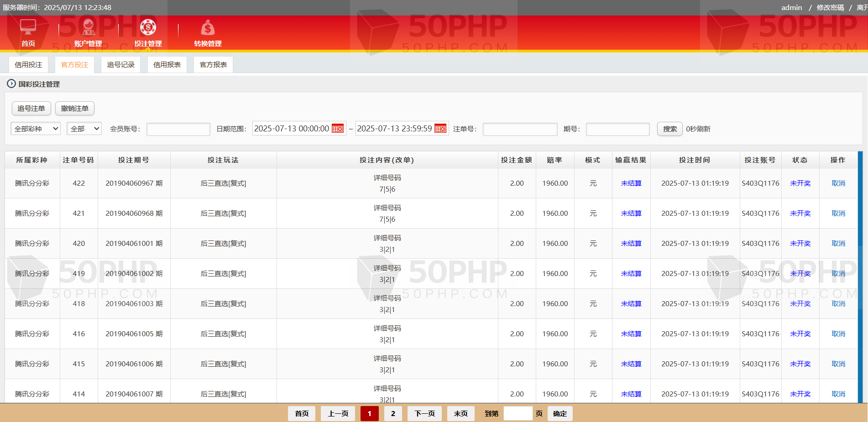Screen dimensions: 868x422
Task: Click the 搜索 search button
Action: coord(669,129)
